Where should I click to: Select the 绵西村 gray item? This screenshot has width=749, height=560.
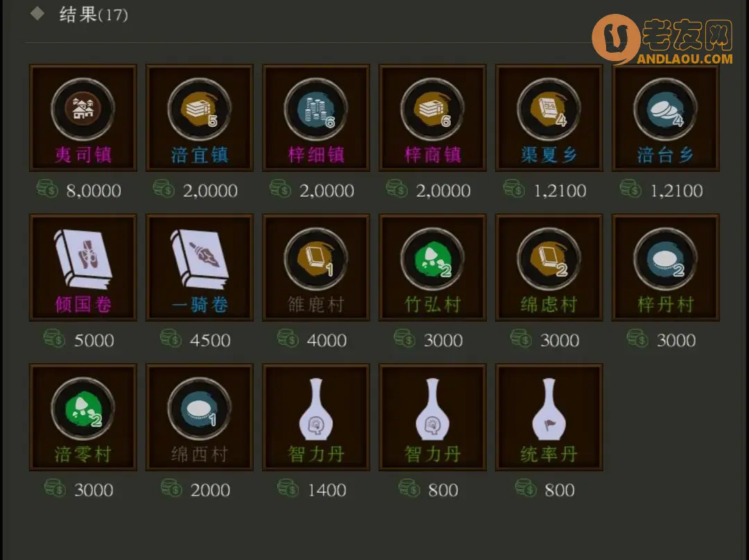(200, 417)
